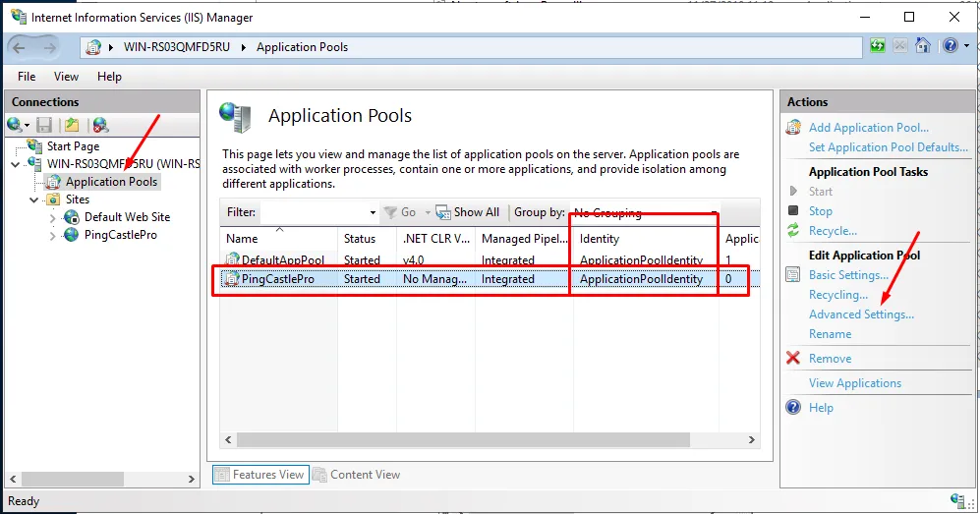Open the Group by dropdown
This screenshot has height=514, width=980.
click(x=645, y=212)
